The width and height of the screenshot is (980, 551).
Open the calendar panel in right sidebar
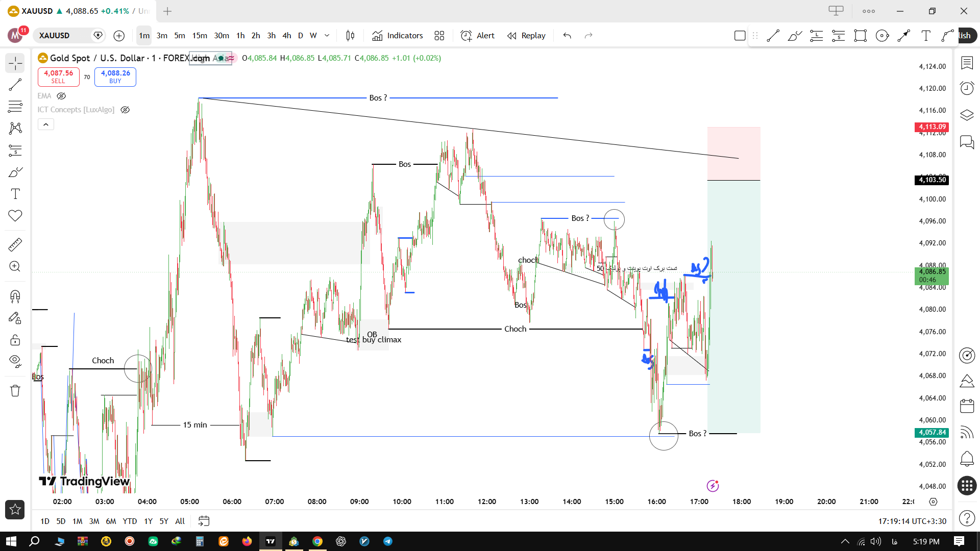(967, 406)
